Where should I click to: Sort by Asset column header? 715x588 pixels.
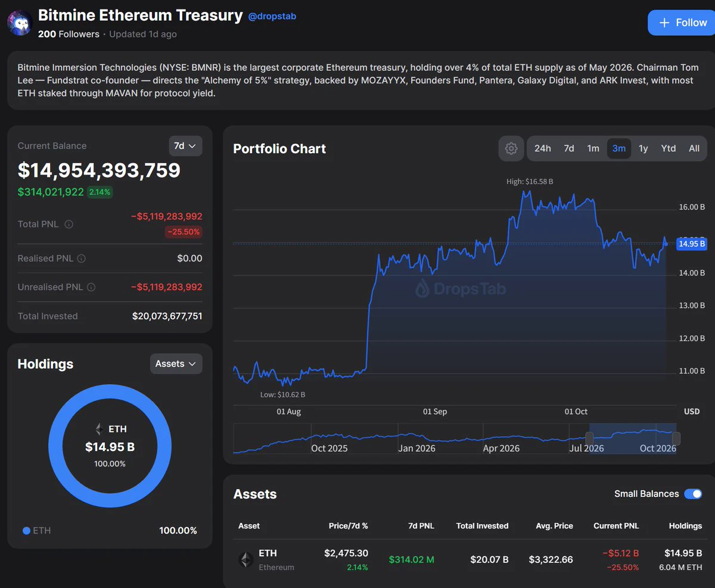point(249,526)
